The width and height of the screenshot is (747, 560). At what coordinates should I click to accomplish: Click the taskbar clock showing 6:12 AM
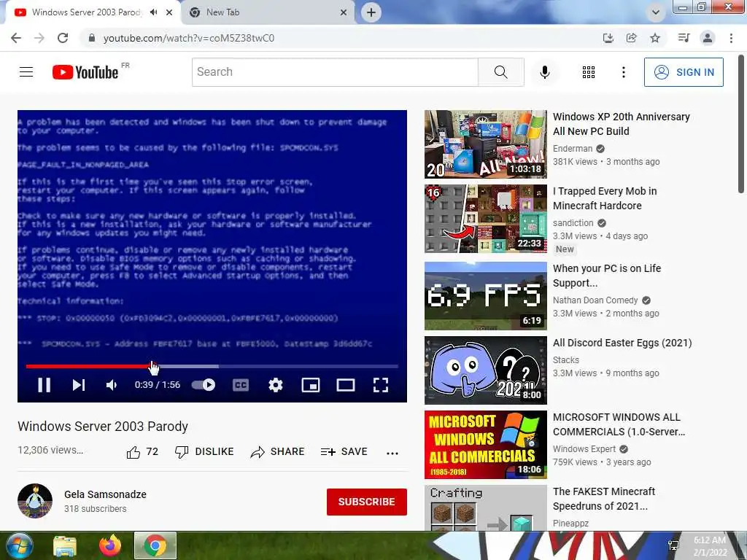coord(710,546)
